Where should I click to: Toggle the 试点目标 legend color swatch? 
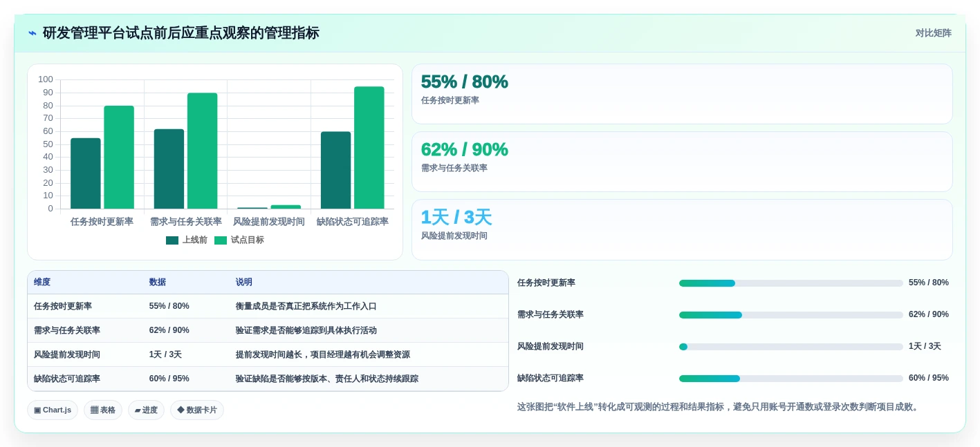tap(221, 240)
